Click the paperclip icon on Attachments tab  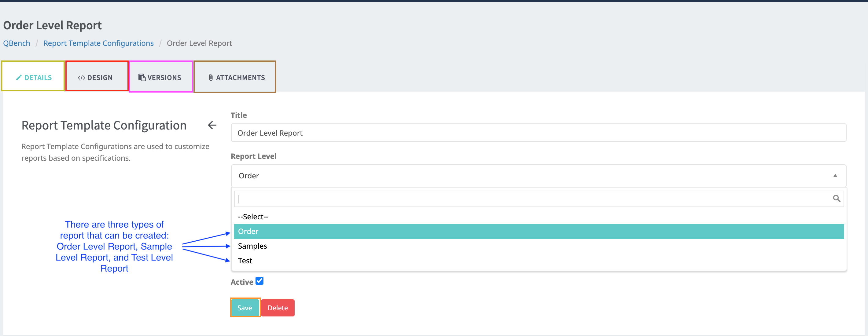(x=211, y=78)
